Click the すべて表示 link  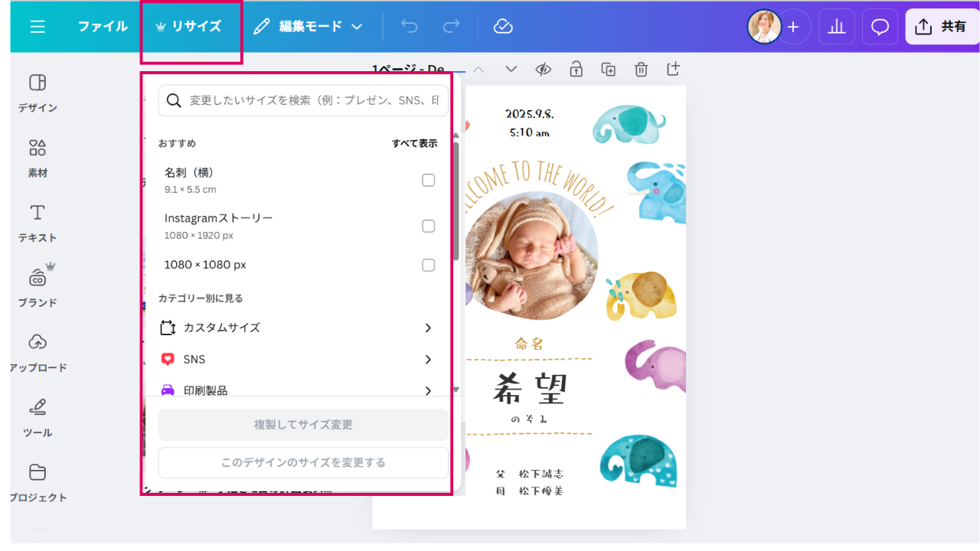point(414,144)
